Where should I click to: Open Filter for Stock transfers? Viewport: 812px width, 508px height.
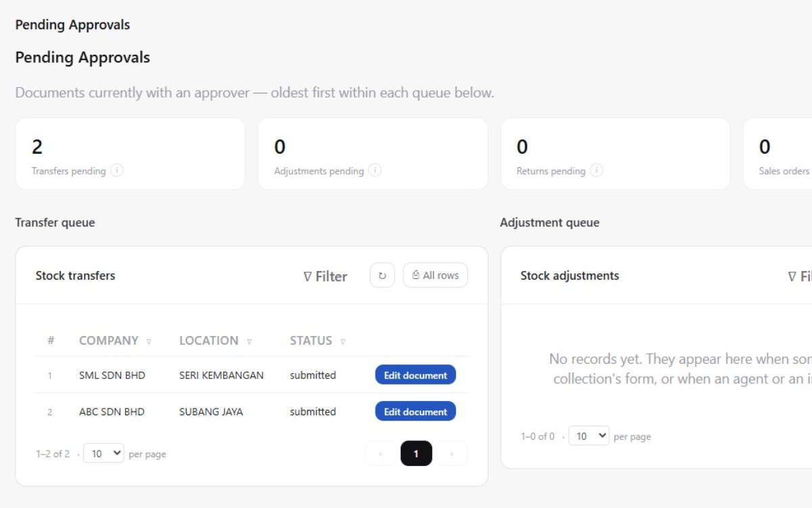click(x=325, y=276)
